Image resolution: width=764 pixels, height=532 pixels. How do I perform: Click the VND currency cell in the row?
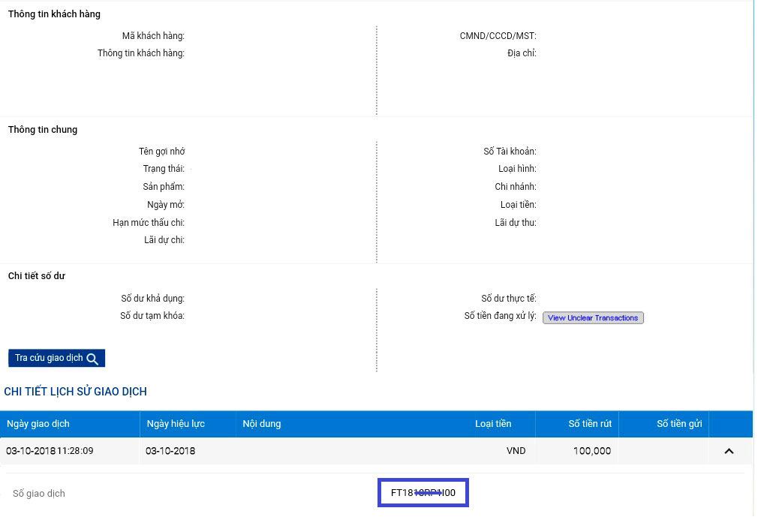pyautogui.click(x=516, y=451)
